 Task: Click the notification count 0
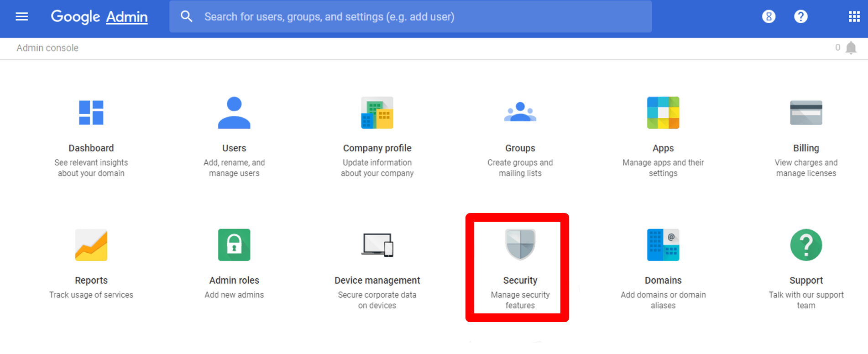(837, 47)
